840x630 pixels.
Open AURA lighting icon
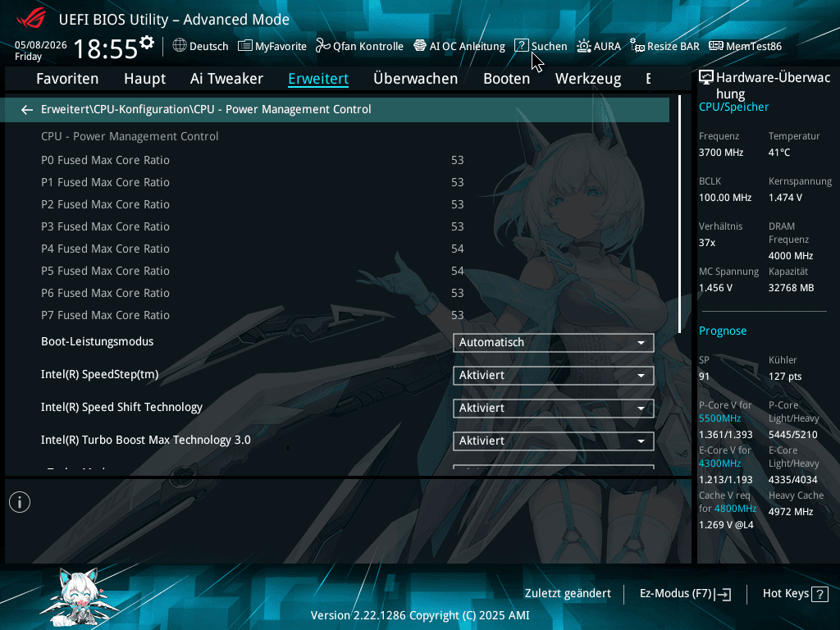point(584,46)
